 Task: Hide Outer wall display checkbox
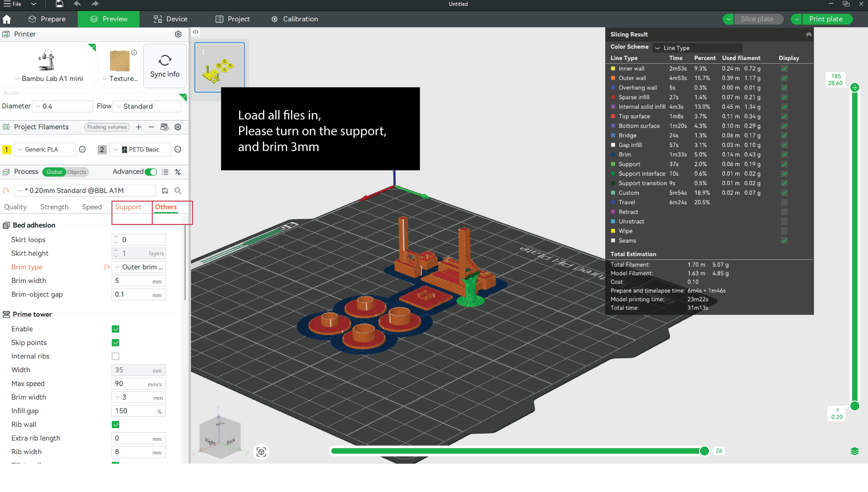784,78
